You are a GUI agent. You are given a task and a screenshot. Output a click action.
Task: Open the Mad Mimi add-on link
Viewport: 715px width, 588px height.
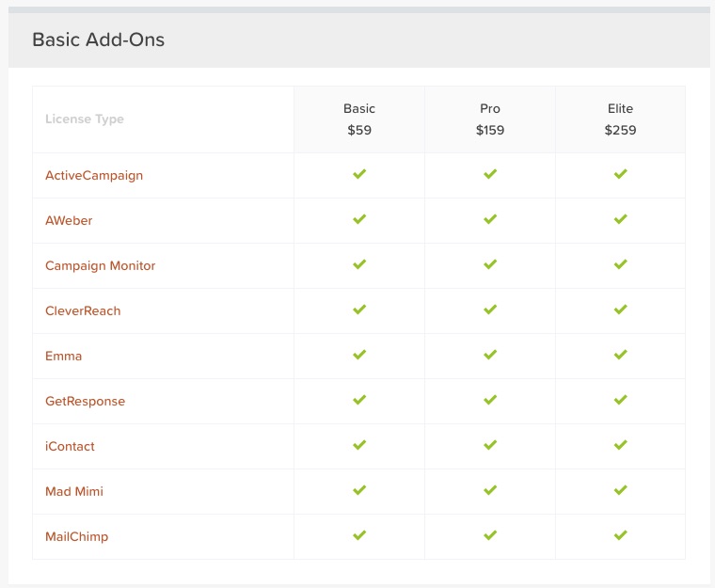point(74,491)
